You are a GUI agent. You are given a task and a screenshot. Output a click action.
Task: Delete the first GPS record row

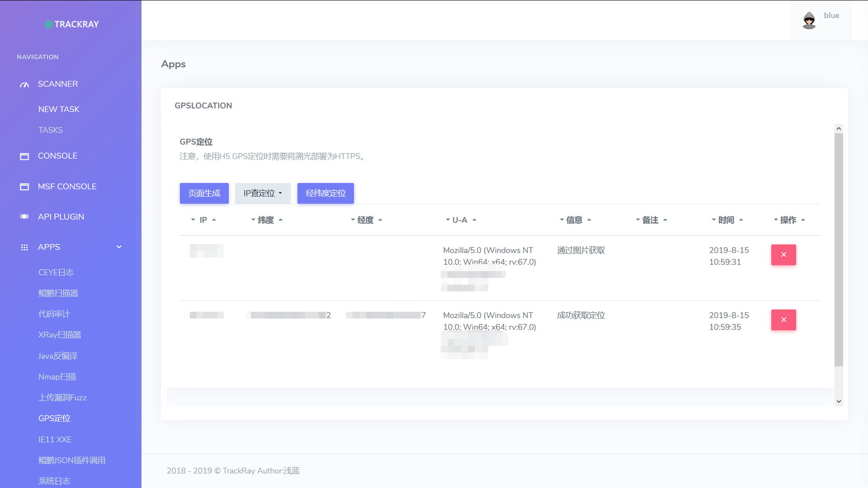(783, 255)
